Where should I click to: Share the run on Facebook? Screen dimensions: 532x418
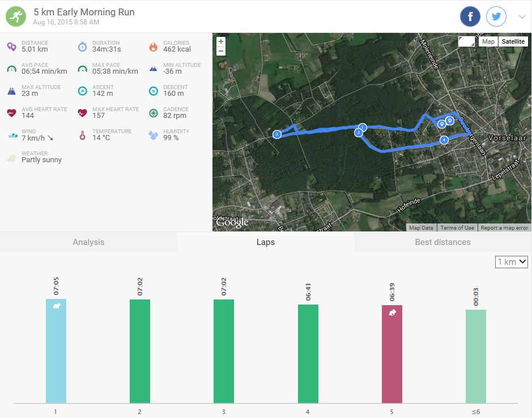tap(470, 17)
